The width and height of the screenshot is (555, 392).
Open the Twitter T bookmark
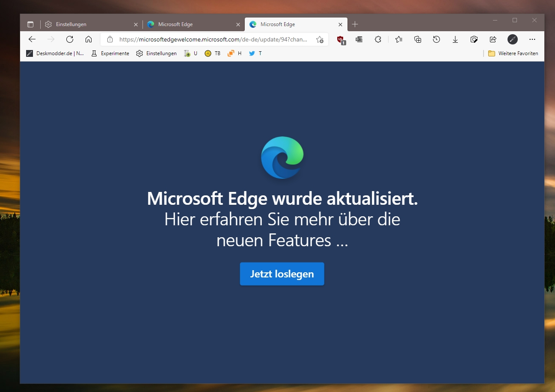pos(255,53)
